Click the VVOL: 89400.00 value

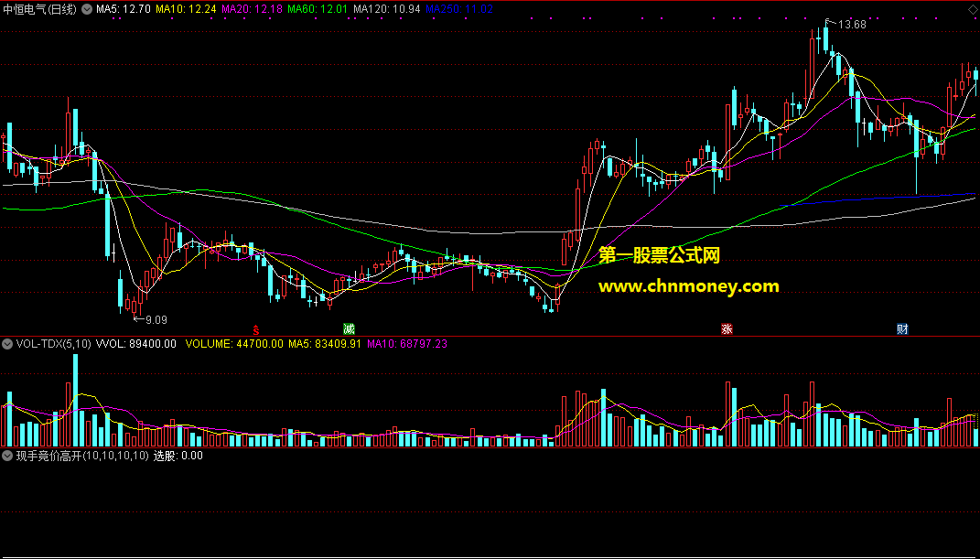[136, 343]
